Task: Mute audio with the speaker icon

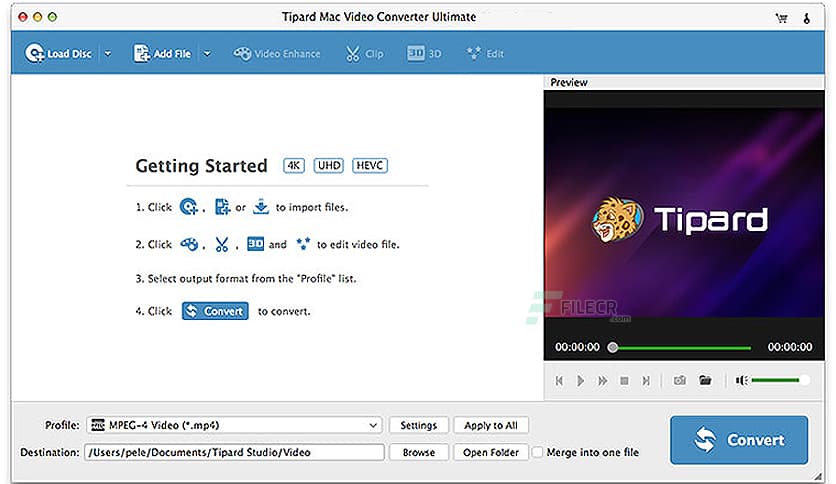Action: pyautogui.click(x=741, y=380)
